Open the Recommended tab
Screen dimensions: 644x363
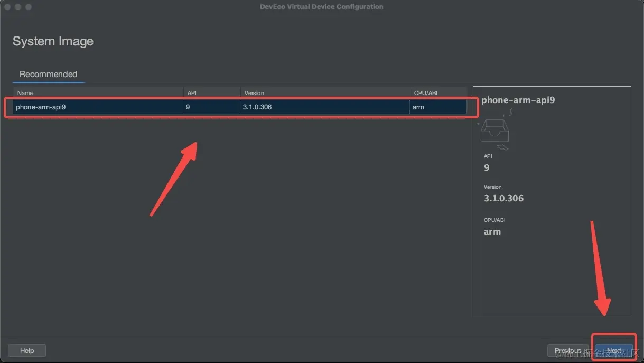pos(48,74)
